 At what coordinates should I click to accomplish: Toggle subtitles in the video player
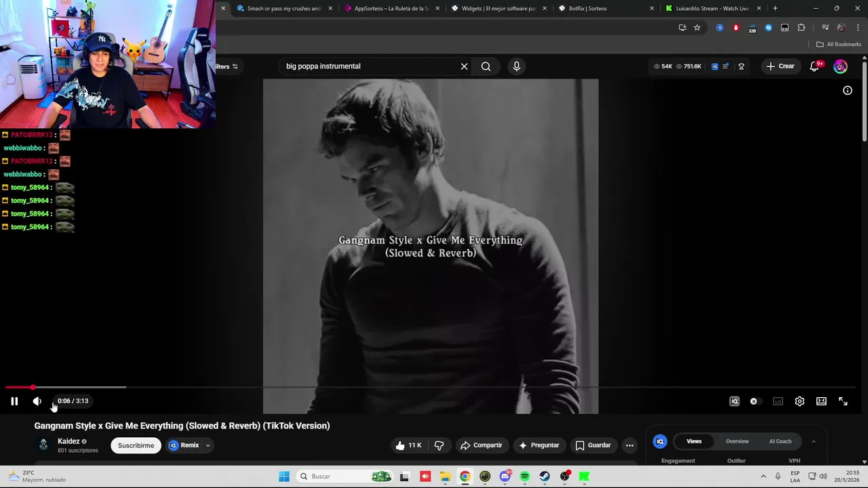point(778,401)
